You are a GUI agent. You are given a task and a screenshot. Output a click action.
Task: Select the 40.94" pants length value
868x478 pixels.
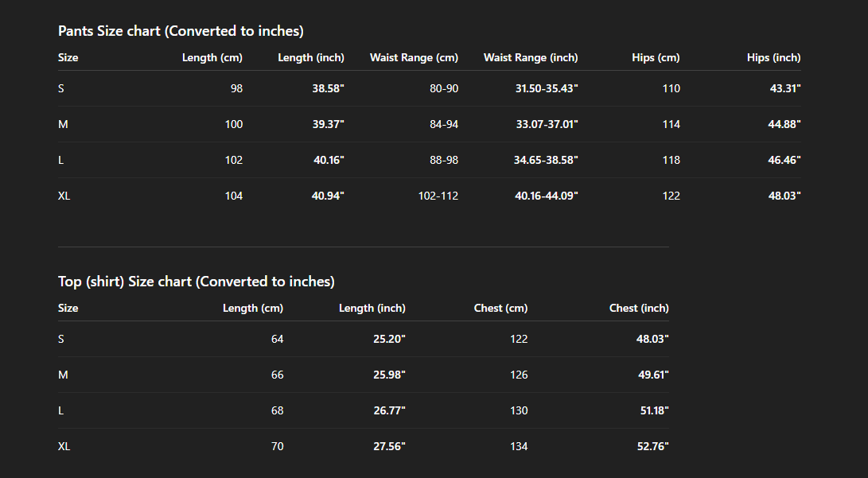click(x=328, y=196)
